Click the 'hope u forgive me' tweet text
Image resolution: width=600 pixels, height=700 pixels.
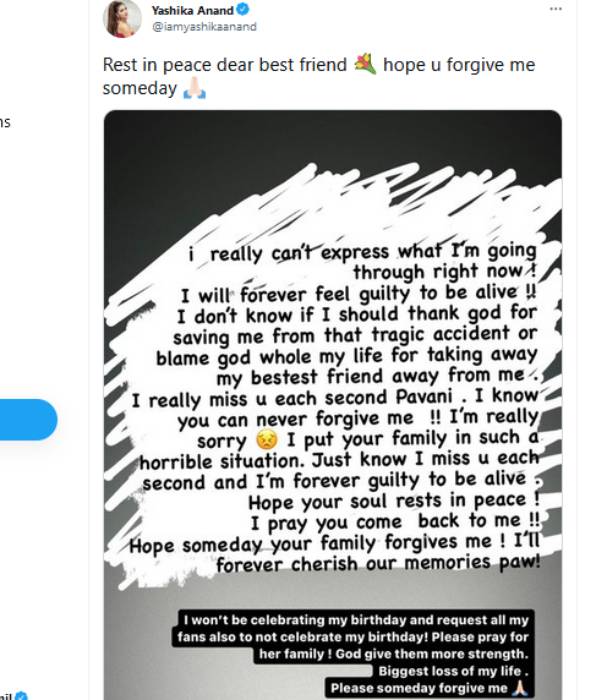[x=458, y=65]
